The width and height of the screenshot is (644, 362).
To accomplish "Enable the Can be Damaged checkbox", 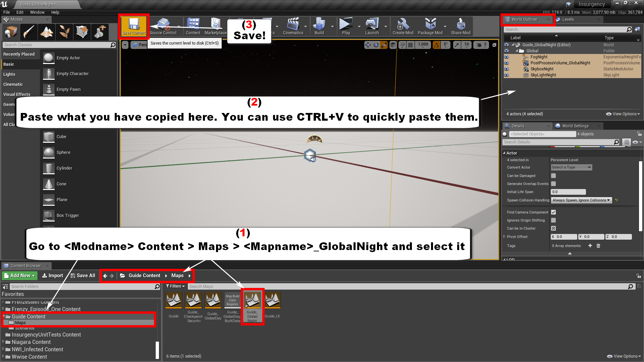I will [x=553, y=176].
